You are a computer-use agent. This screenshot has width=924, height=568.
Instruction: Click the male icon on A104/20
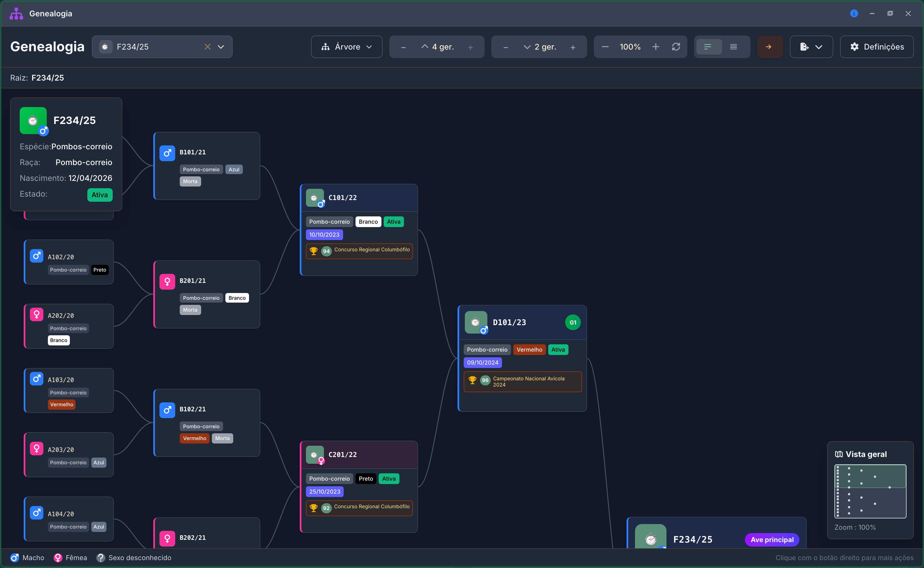(36, 513)
